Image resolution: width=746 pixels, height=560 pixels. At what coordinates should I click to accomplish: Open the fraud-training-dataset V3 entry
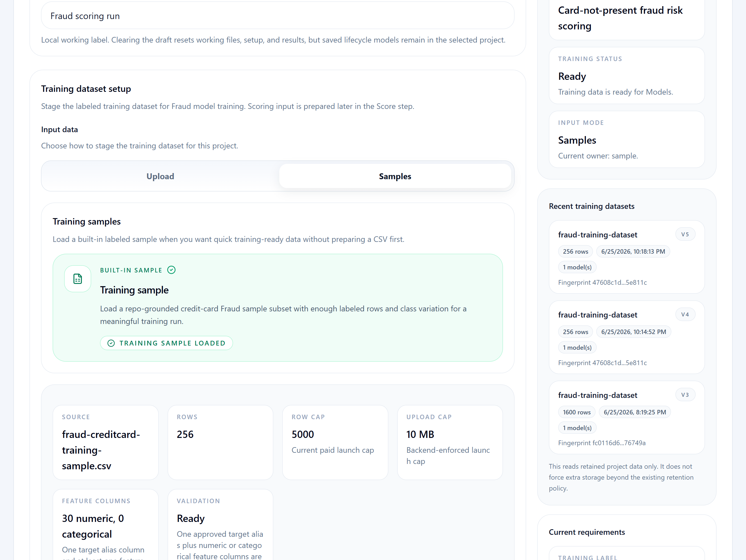pyautogui.click(x=627, y=417)
